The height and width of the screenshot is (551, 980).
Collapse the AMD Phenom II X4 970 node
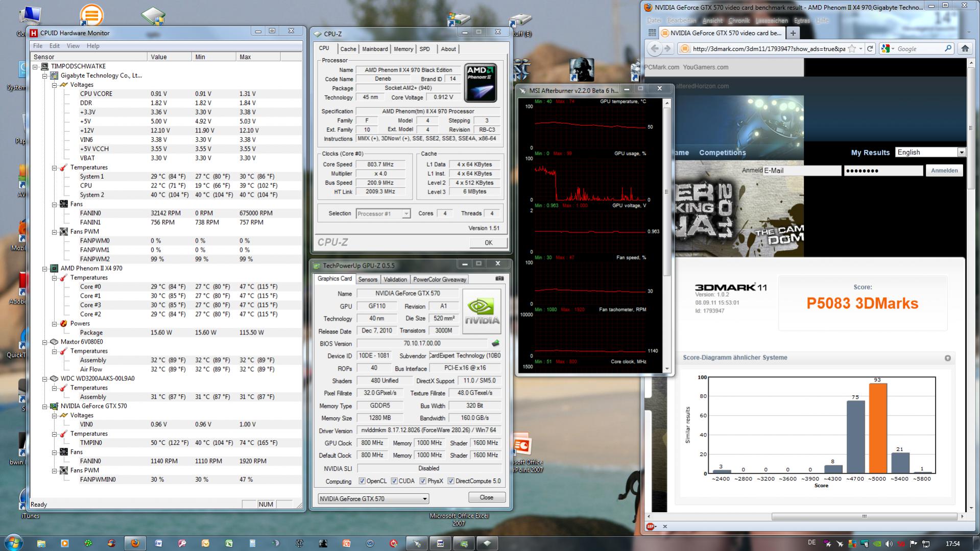tap(45, 269)
